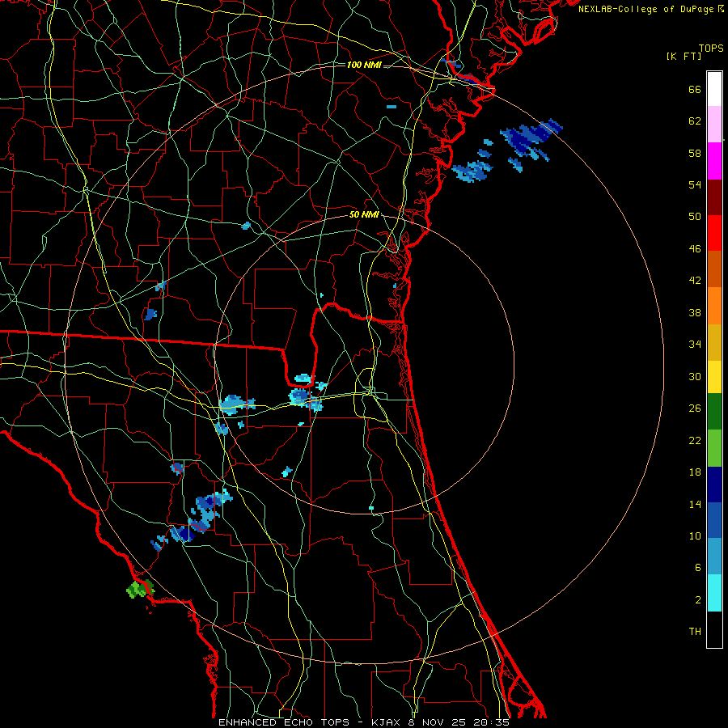728x728 pixels.
Task: Pick the light green legend swatch
Action: (714, 448)
